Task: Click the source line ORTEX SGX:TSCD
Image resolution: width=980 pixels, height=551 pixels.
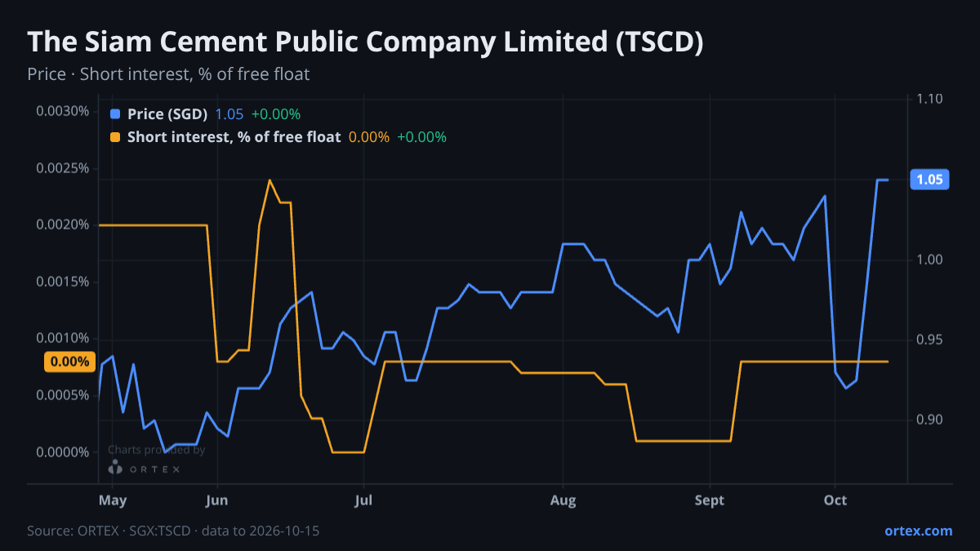Action: [x=173, y=531]
